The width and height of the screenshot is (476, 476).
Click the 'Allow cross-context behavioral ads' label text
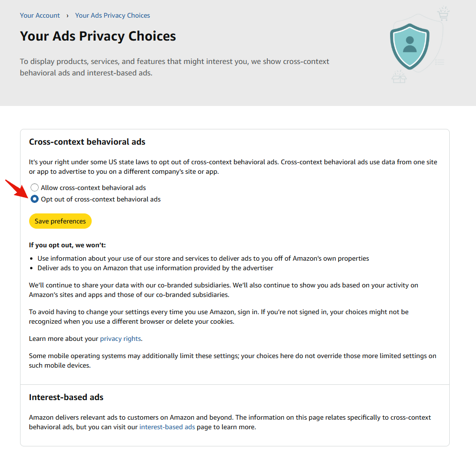click(93, 188)
